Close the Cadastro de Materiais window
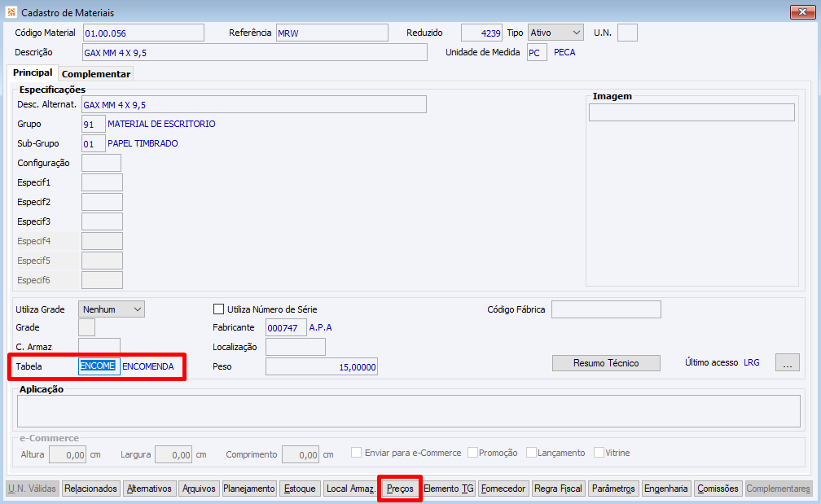The width and height of the screenshot is (821, 504). [x=802, y=12]
